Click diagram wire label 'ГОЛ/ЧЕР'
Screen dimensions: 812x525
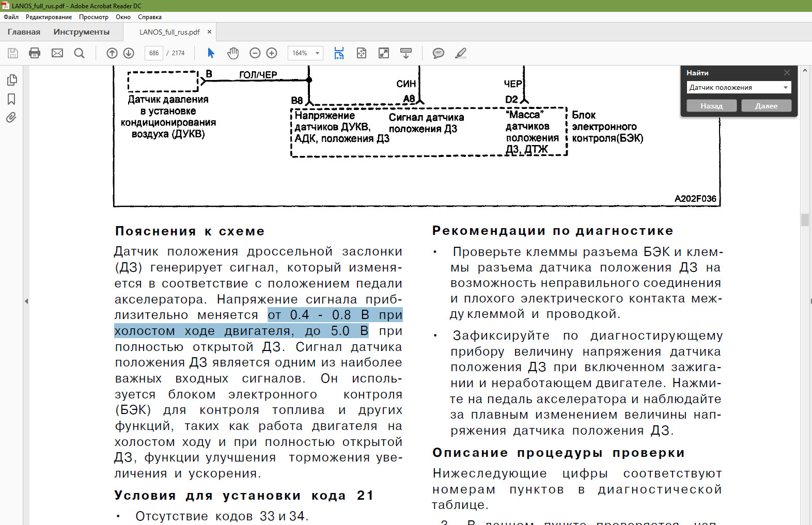[x=258, y=74]
